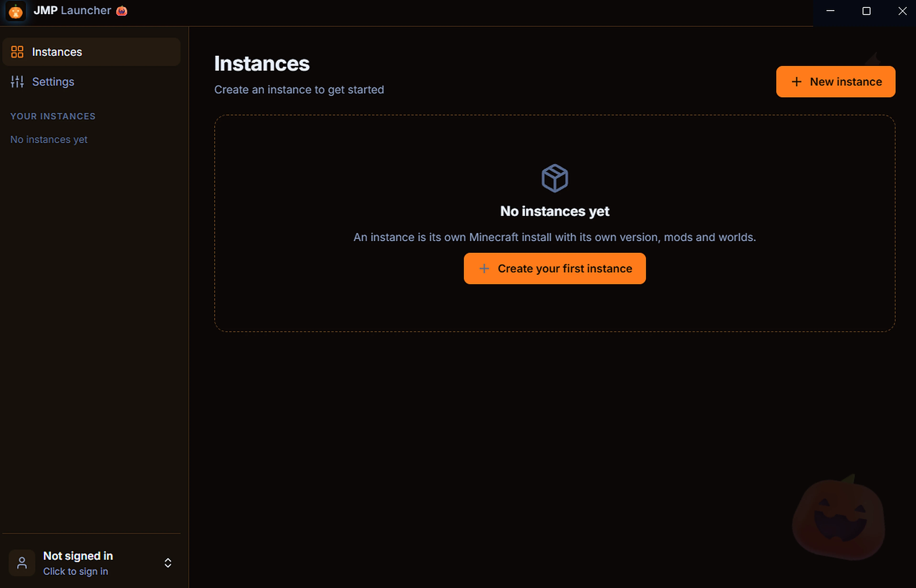Click the instance description sentence in the panel
This screenshot has width=916, height=588.
(554, 237)
